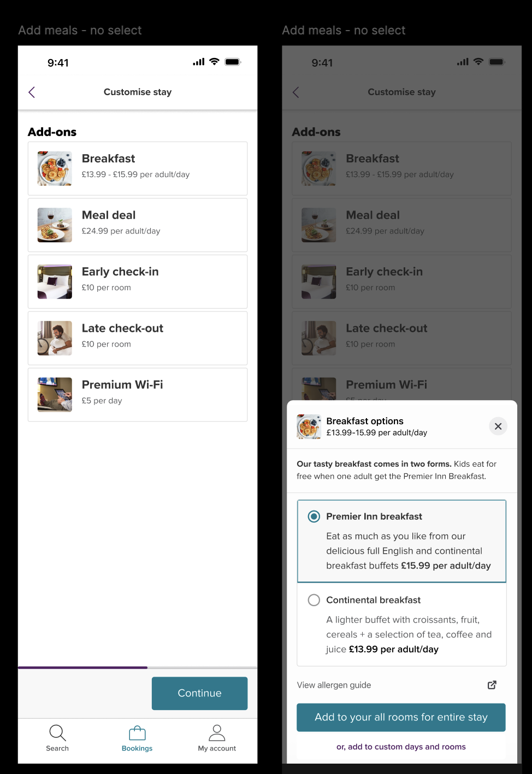Tap the Premium Wi-Fi thumbnail on left screen
The width and height of the screenshot is (532, 774).
[55, 395]
